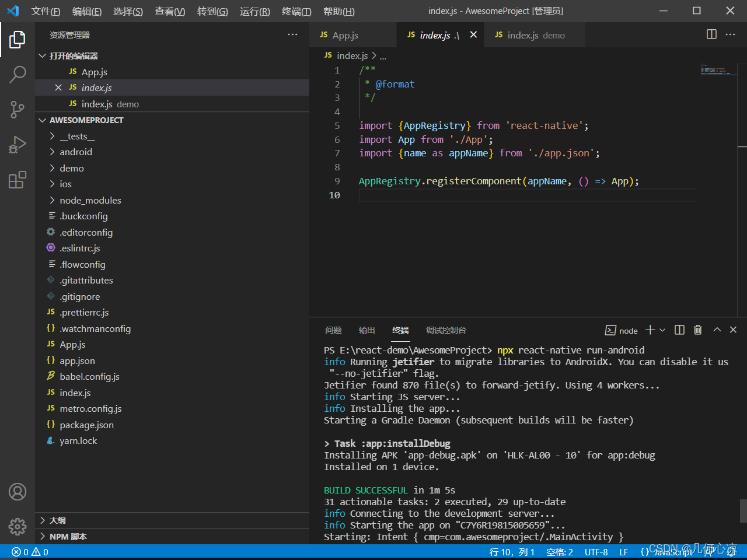This screenshot has height=560, width=747.
Task: Open the Accounts menu icon
Action: (x=18, y=492)
